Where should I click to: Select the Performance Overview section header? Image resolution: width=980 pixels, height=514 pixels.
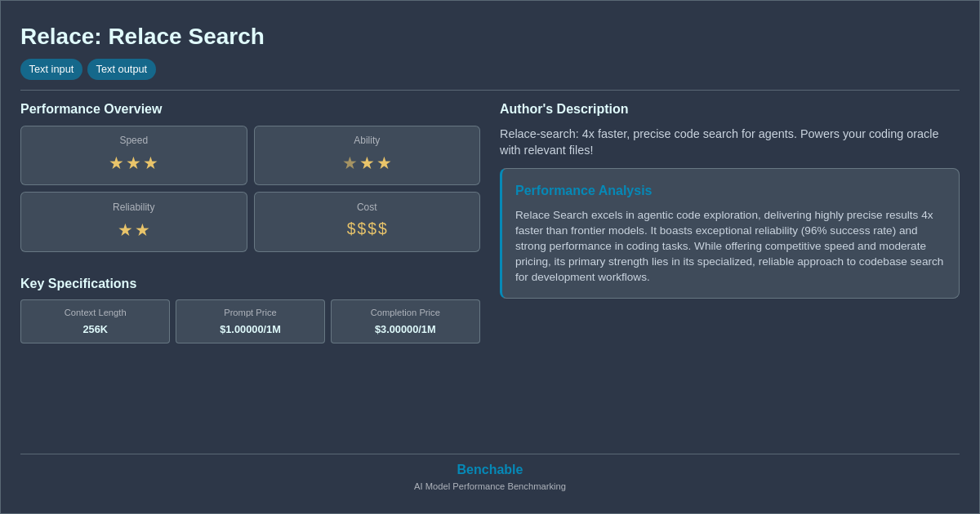pyautogui.click(x=91, y=109)
